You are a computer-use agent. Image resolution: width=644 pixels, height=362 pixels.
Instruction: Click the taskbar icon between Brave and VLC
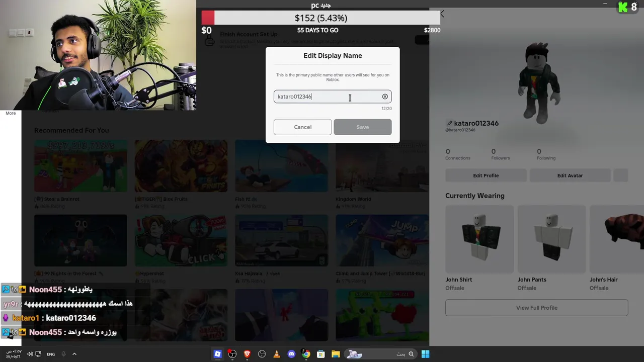click(x=262, y=354)
